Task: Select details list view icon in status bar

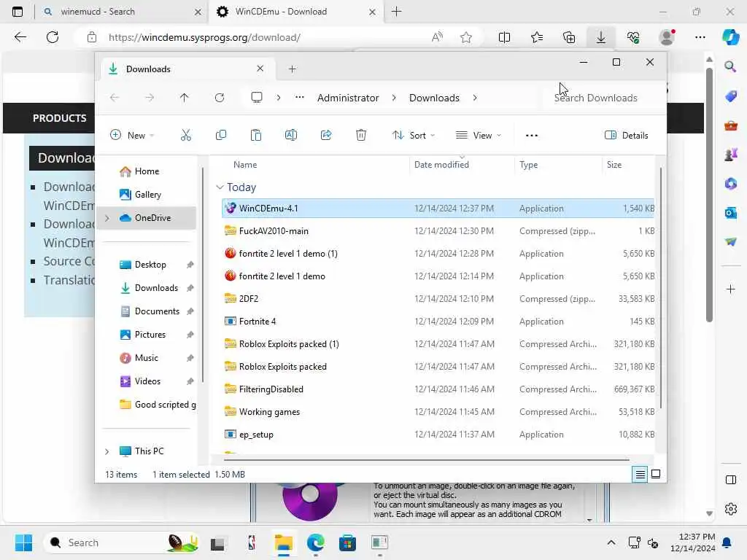Action: tap(640, 474)
